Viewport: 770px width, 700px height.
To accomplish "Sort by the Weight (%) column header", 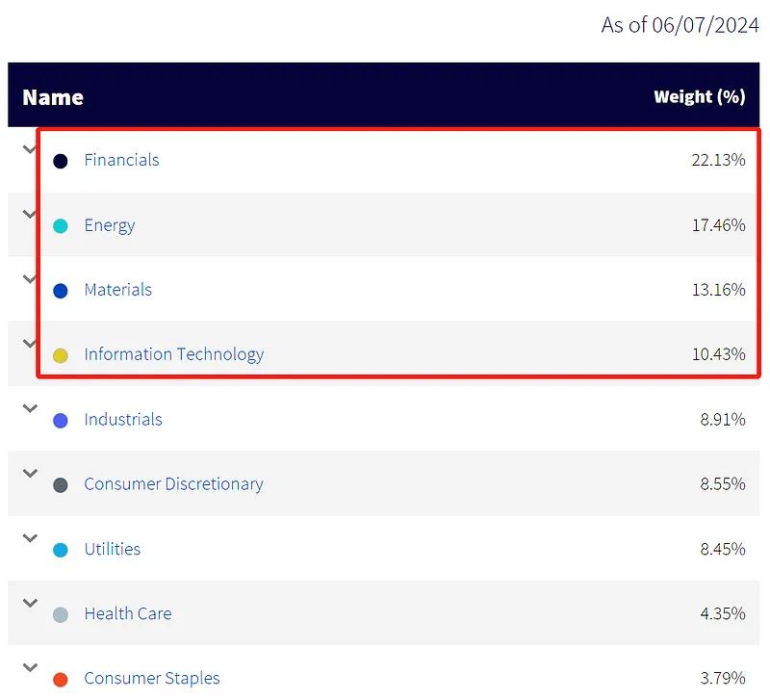I will (699, 97).
